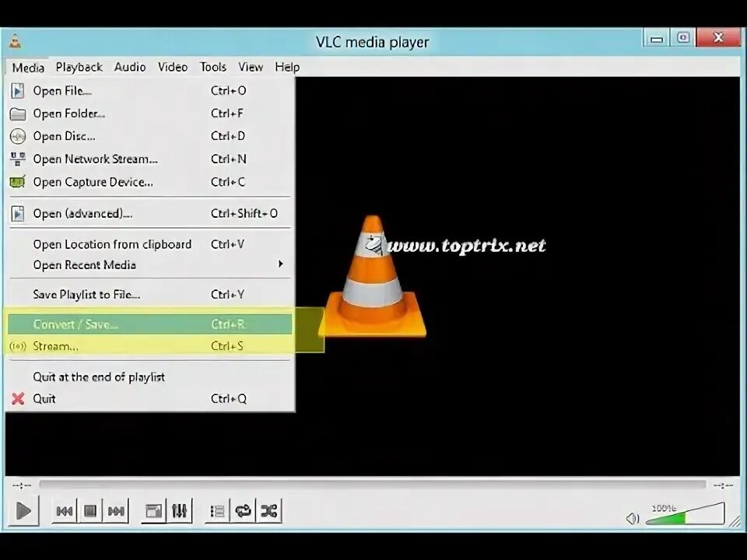Toggle loop mode button
This screenshot has width=747, height=560.
[243, 511]
